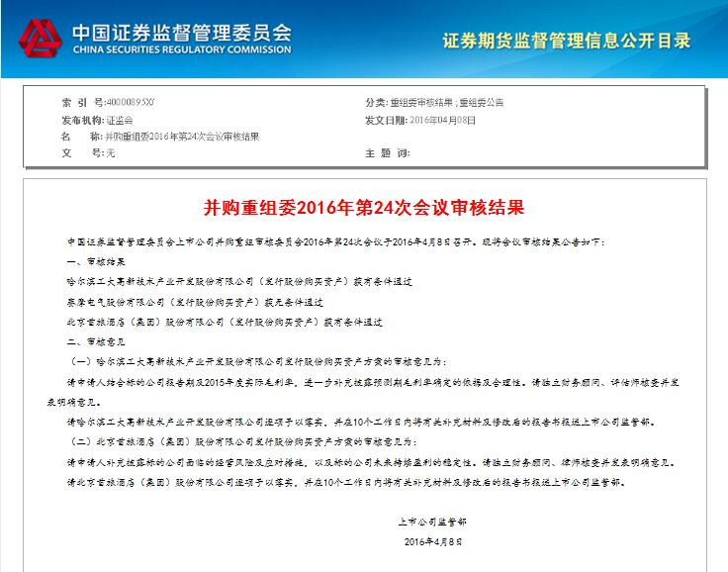728x572 pixels.
Task: Click the heading 一、审核结果
Action: (x=96, y=261)
